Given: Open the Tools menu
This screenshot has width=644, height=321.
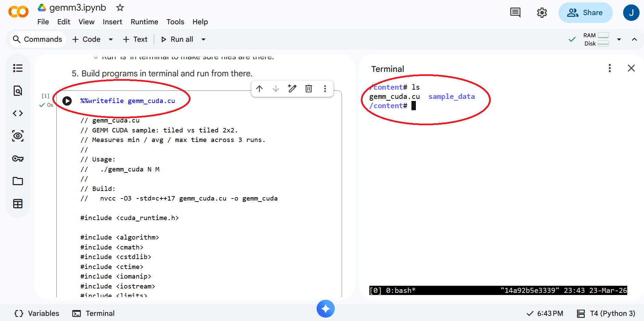Looking at the screenshot, I should tap(175, 22).
